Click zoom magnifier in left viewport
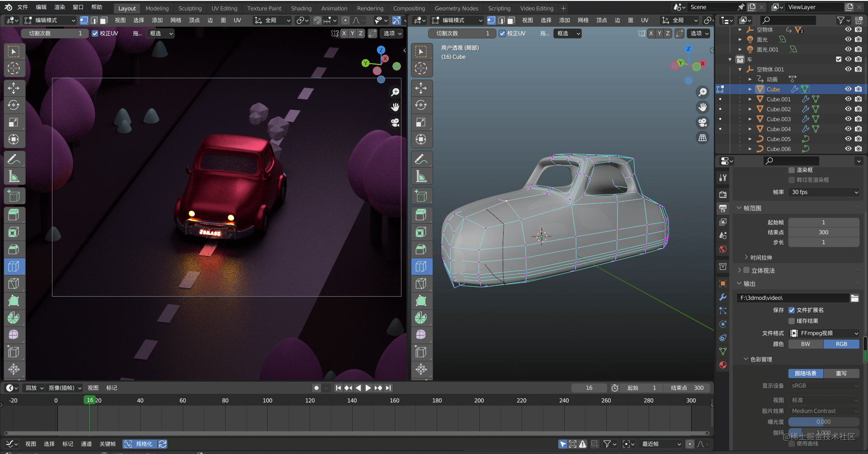 pos(395,92)
